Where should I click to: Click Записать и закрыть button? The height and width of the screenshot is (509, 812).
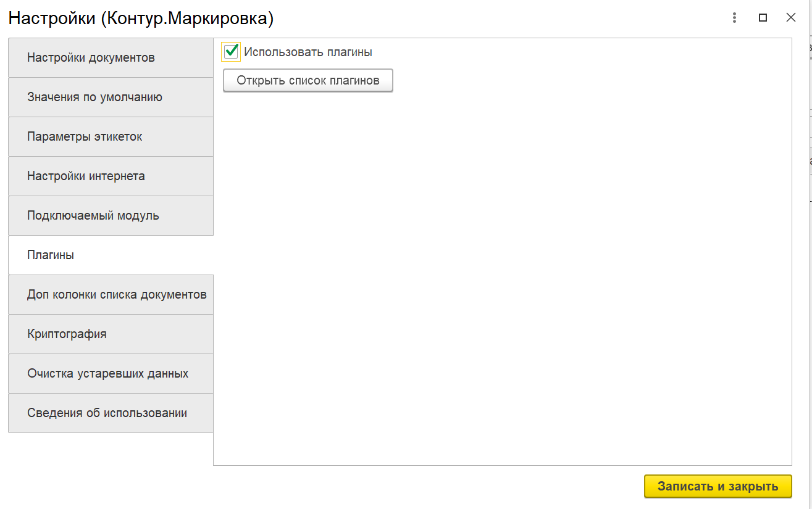click(x=718, y=486)
